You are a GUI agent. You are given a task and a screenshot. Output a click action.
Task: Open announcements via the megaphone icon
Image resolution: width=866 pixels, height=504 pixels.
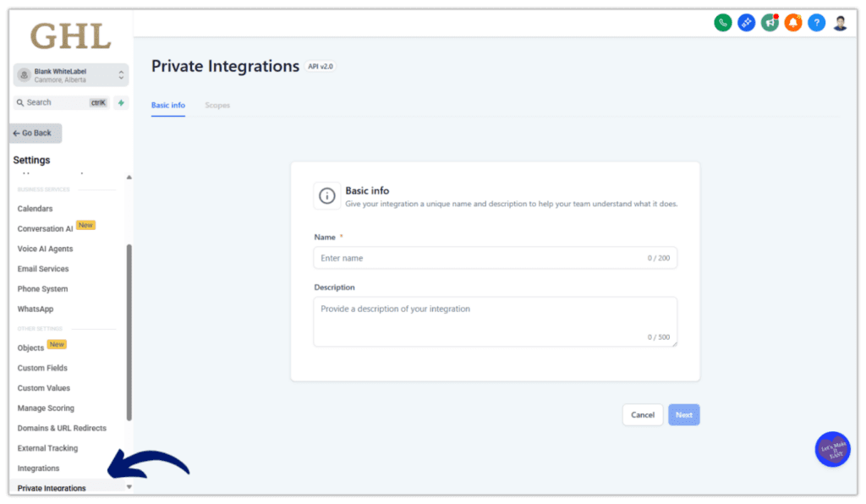[770, 22]
